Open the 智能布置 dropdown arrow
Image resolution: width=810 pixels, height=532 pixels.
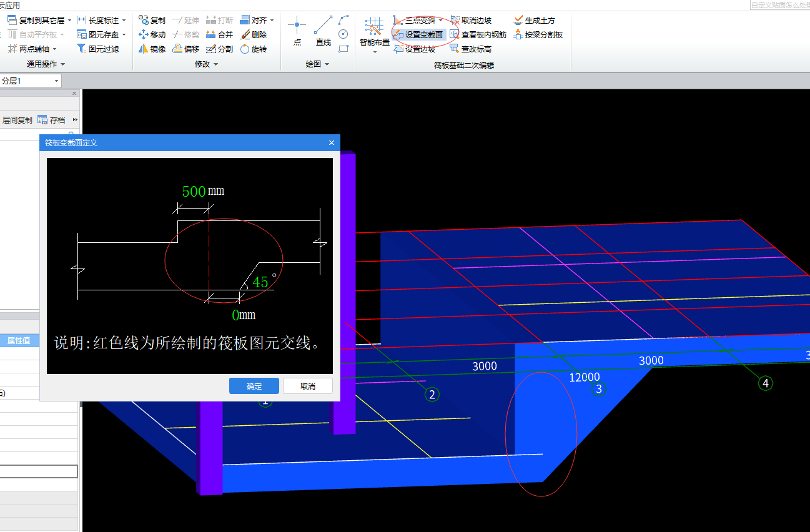[375, 52]
